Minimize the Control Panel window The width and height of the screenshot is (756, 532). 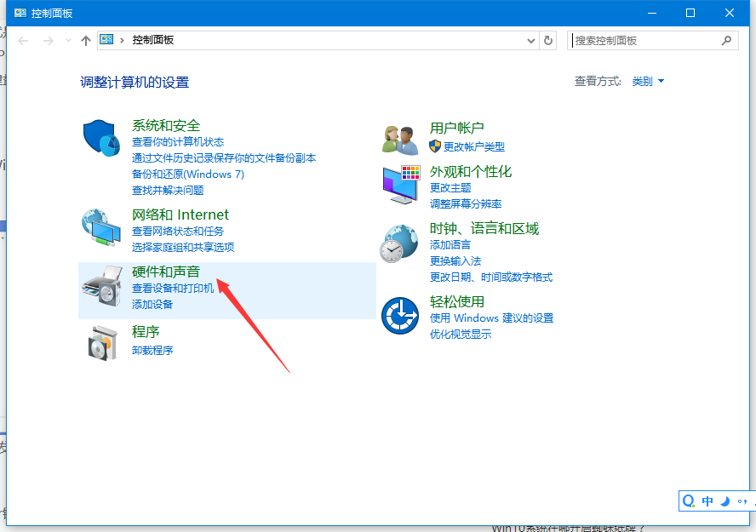(652, 13)
